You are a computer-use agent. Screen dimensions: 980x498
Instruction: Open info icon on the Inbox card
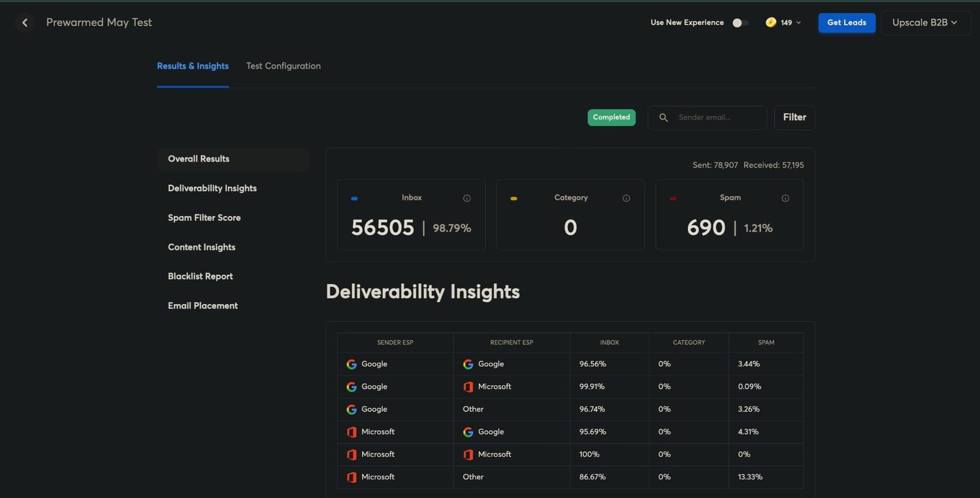[466, 198]
